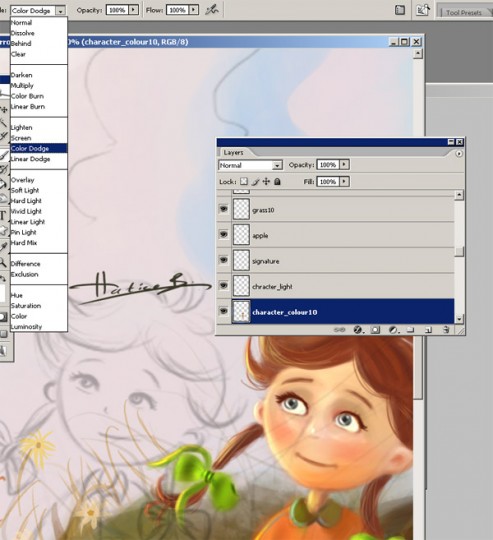Delete layer using the trash icon
Image resolution: width=493 pixels, height=540 pixels.
pos(446,330)
